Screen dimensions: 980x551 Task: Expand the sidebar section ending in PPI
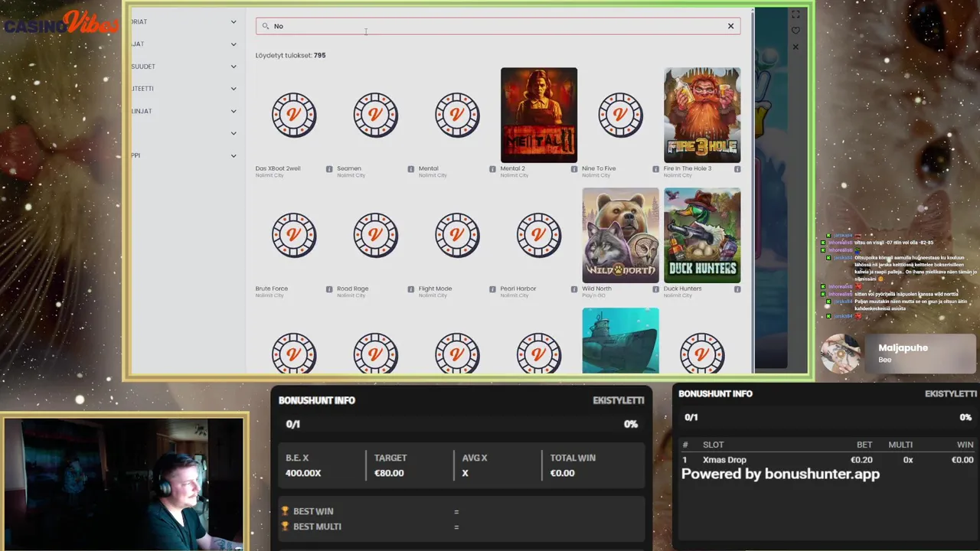234,155
